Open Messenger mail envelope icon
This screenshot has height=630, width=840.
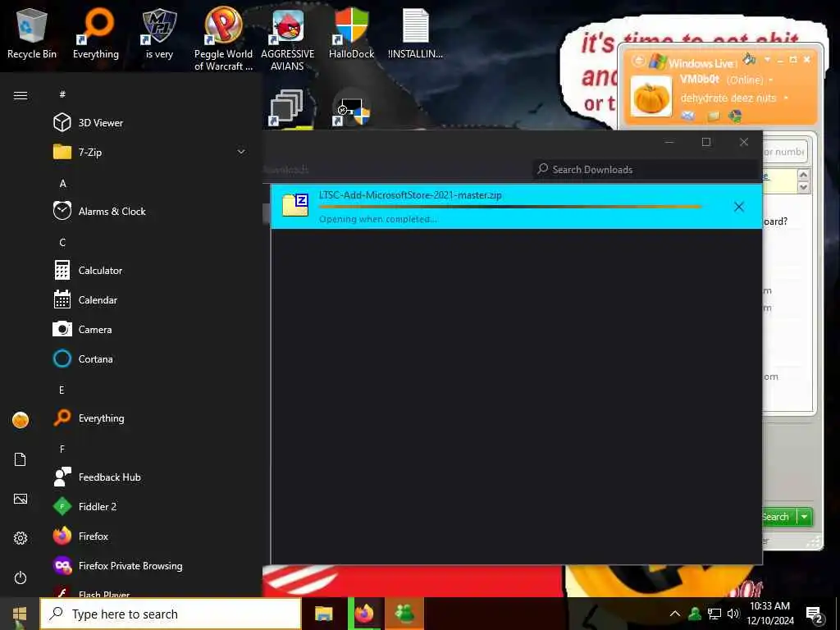[x=688, y=116]
